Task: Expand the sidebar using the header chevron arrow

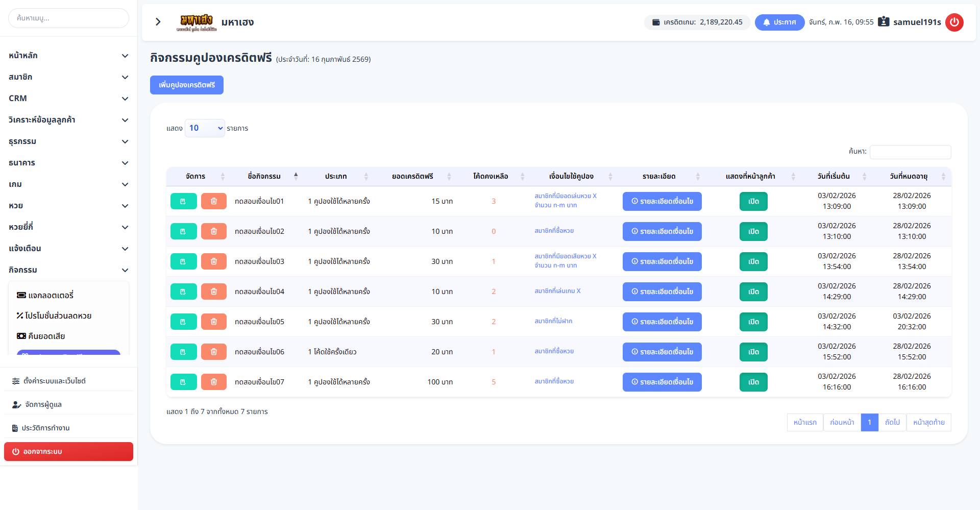Action: pyautogui.click(x=158, y=22)
